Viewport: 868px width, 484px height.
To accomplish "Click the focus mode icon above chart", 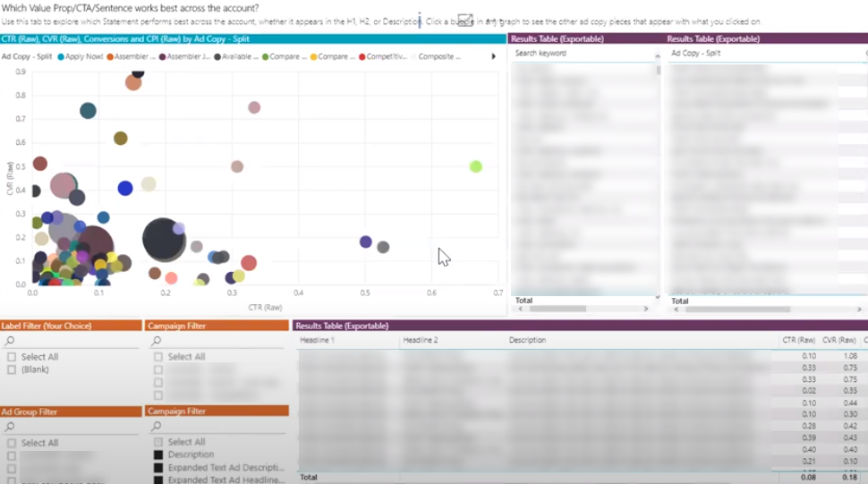I will tap(464, 20).
